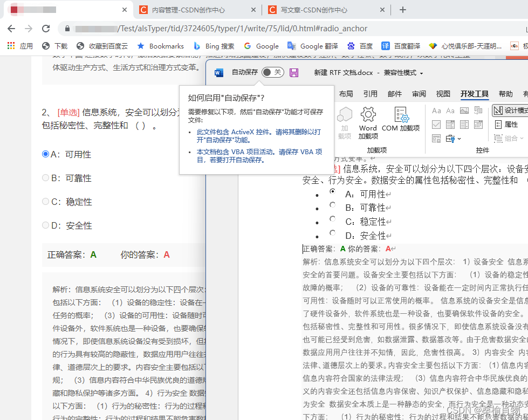The height and width of the screenshot is (420, 528).
Task: Click the disabled hexagon add-ins icon
Action: click(345, 115)
